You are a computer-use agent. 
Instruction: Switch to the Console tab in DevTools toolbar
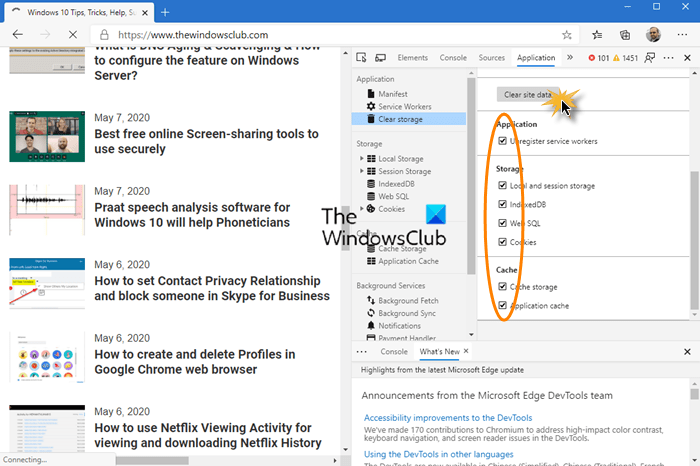tap(453, 58)
